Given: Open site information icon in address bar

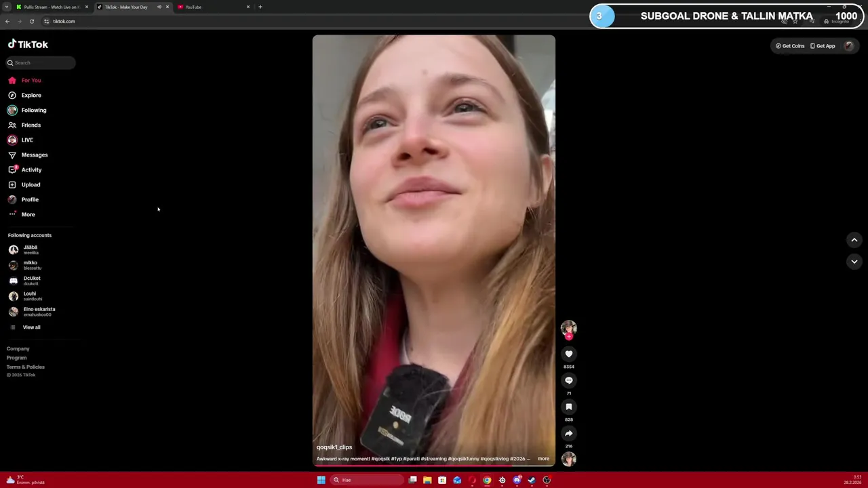Looking at the screenshot, I should (x=46, y=21).
